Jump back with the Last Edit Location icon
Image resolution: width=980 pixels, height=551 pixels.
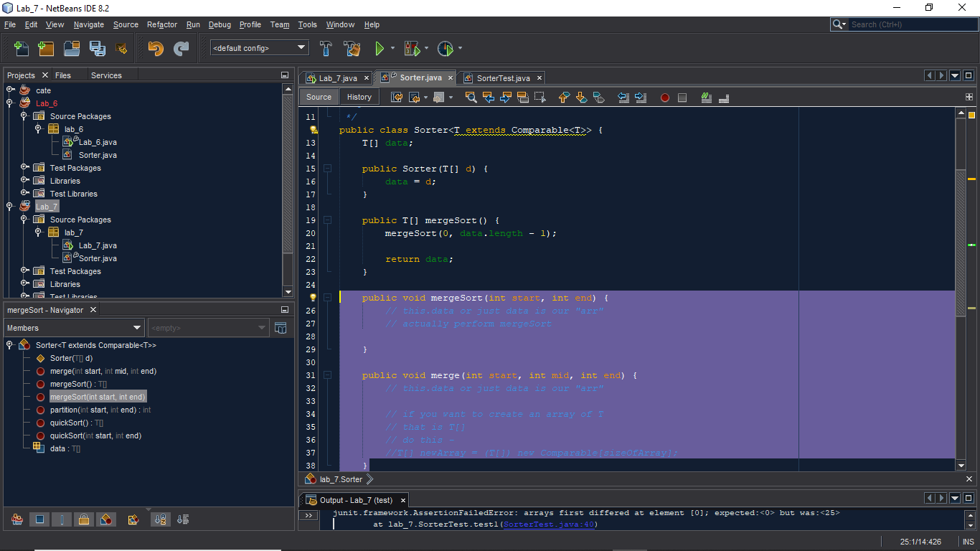click(x=397, y=97)
